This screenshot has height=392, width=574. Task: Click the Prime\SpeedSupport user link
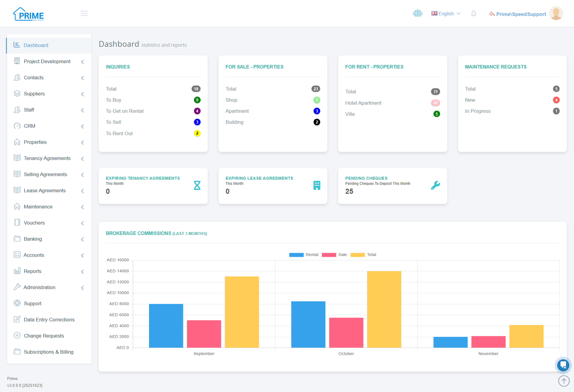521,14
